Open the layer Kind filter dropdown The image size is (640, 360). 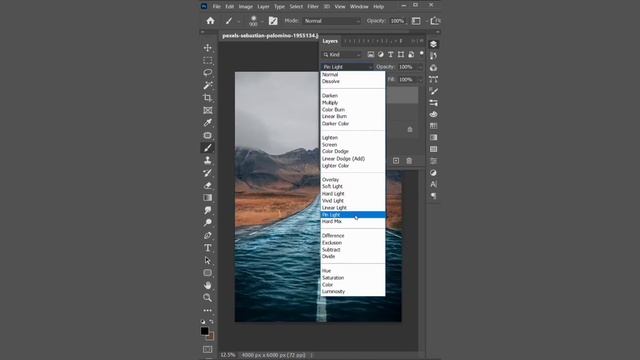coord(342,54)
